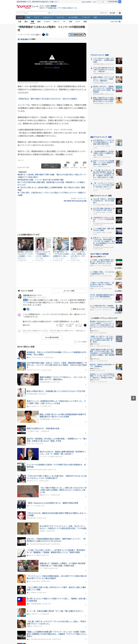The width and height of the screenshot is (138, 644).
Task: Click the magnifier search button beside keyword field
Action: tap(49, 13)
